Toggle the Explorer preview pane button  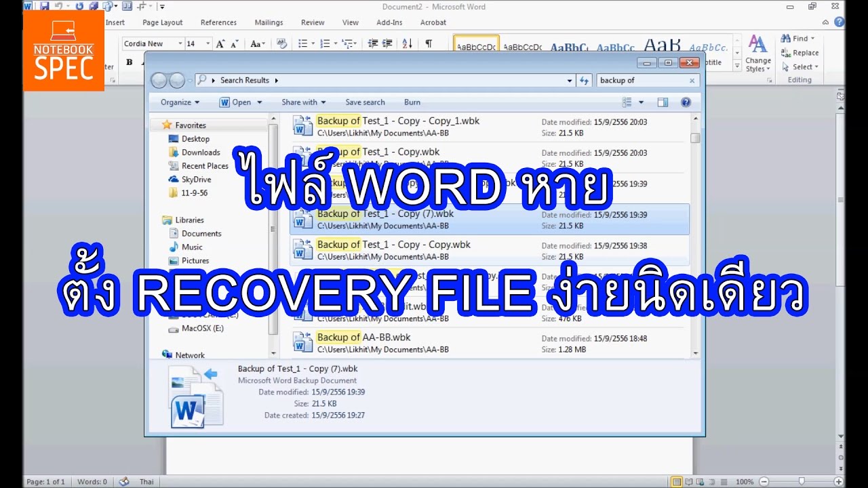(663, 102)
